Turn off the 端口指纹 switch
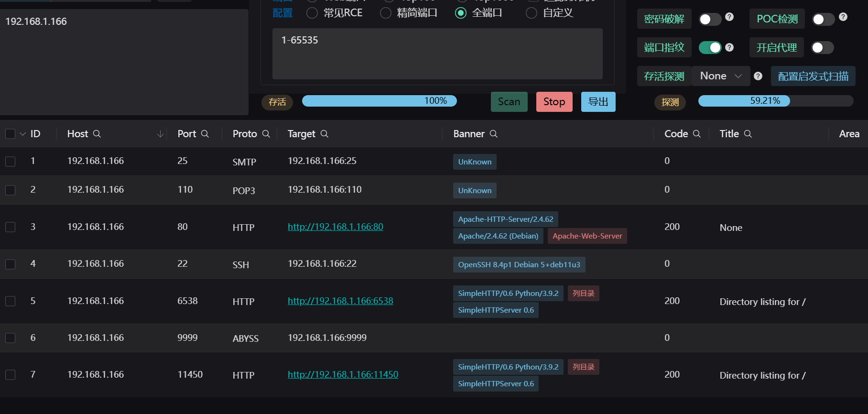 click(710, 47)
